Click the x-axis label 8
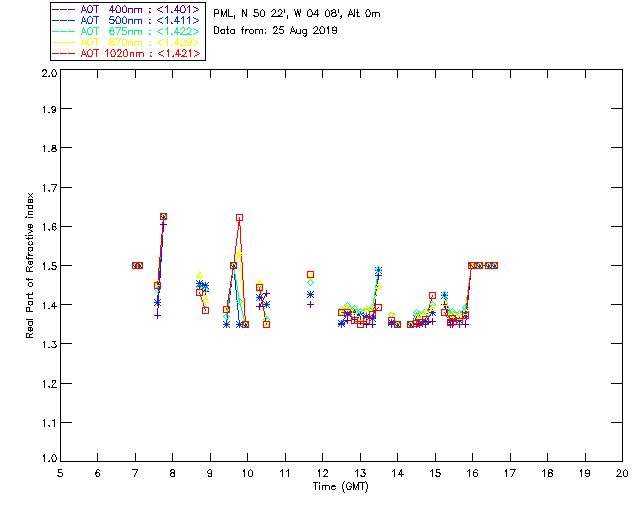Image resolution: width=640 pixels, height=512 pixels. click(x=173, y=473)
